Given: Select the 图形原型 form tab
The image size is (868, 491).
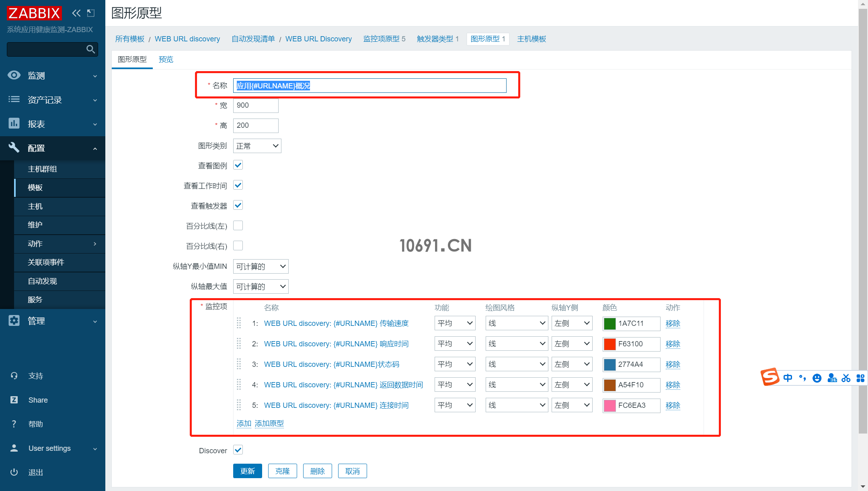Looking at the screenshot, I should [132, 59].
